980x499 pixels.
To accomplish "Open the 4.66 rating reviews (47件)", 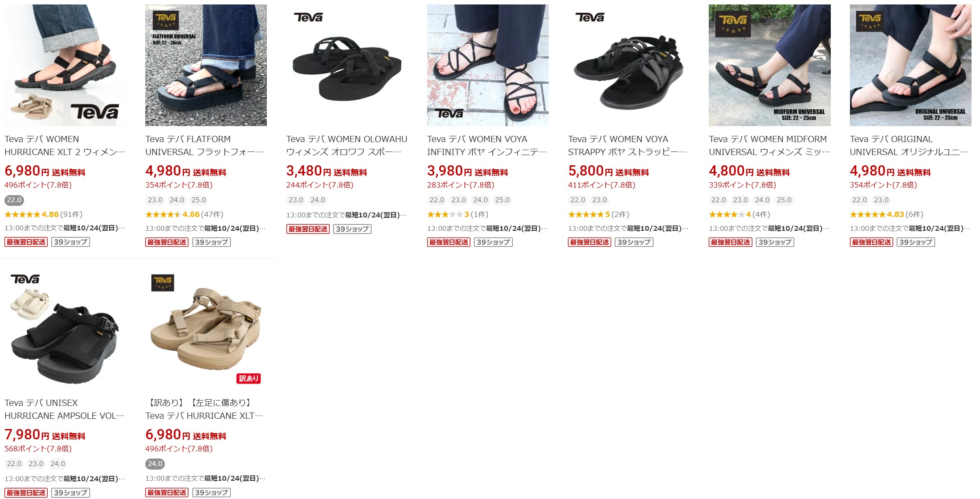I will (184, 214).
